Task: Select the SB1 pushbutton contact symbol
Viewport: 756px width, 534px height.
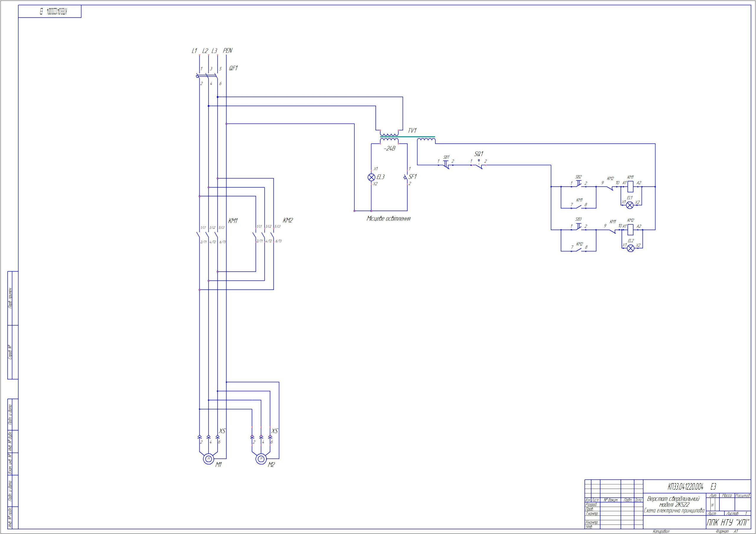Action: (446, 164)
